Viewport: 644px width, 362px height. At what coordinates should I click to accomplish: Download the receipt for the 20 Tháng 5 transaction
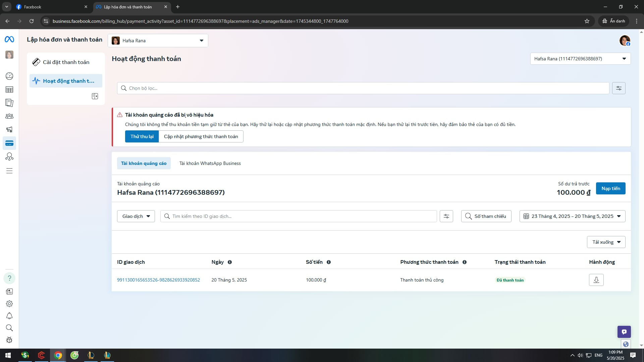[x=596, y=280]
